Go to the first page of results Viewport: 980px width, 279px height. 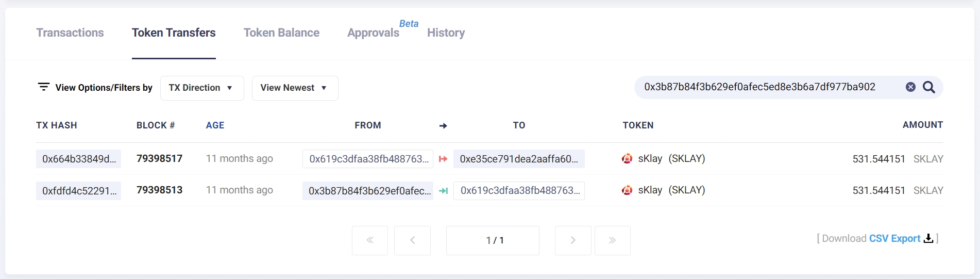tap(370, 240)
